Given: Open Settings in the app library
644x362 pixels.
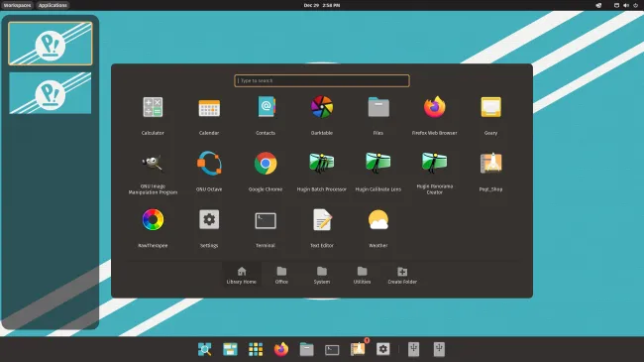Looking at the screenshot, I should [x=209, y=219].
